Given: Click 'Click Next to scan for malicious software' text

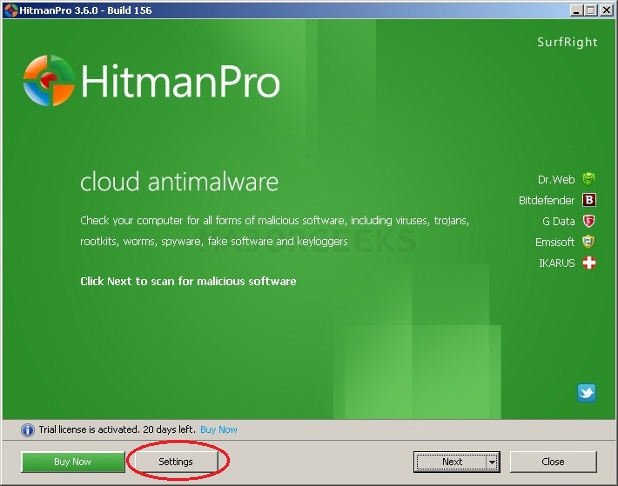Looking at the screenshot, I should 188,281.
